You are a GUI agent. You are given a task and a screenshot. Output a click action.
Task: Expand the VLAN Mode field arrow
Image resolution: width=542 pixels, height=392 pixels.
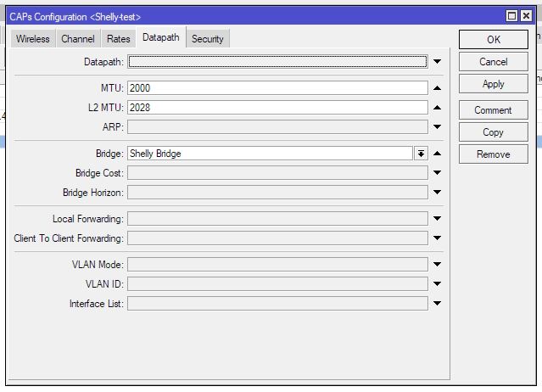[437, 265]
